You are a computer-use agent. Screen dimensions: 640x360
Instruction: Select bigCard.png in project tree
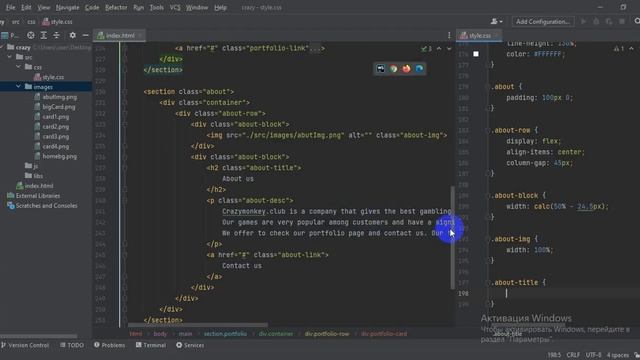coord(55,107)
